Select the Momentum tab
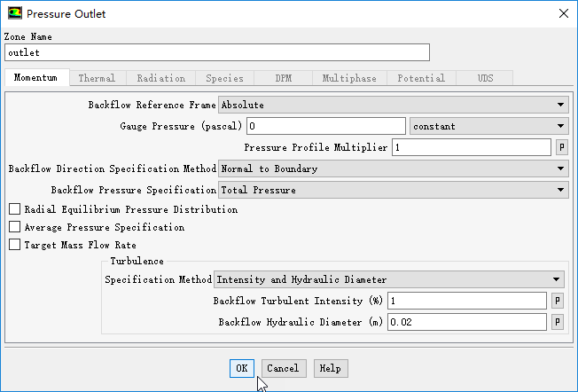 click(36, 78)
